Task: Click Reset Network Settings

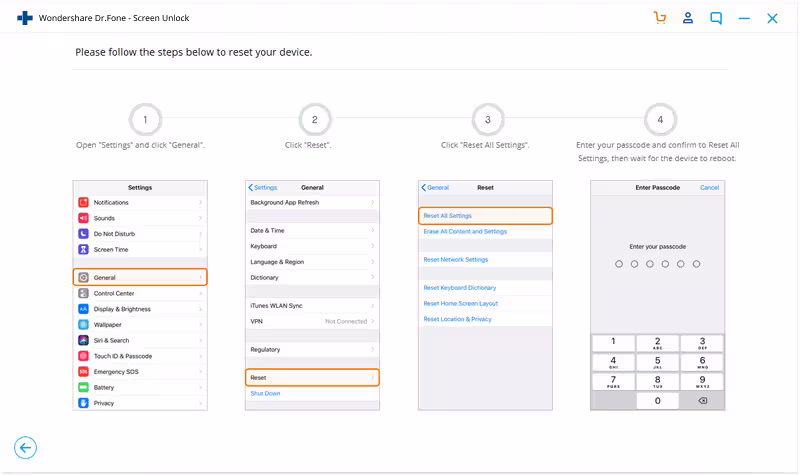Action: point(456,260)
